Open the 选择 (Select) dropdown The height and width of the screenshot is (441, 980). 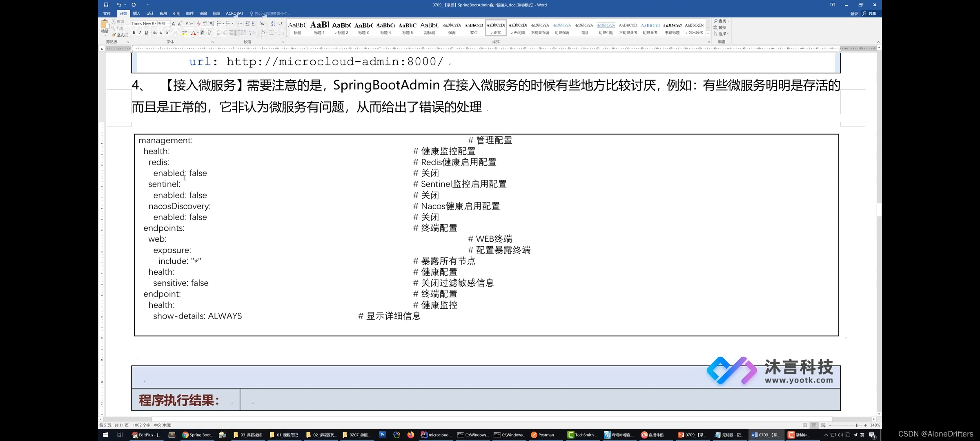point(721,33)
